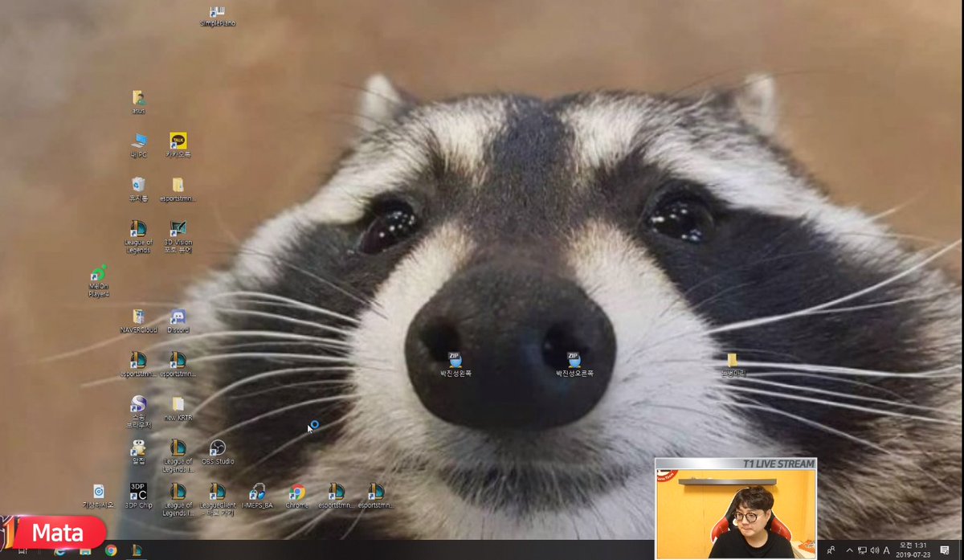The width and height of the screenshot is (964, 560).
Task: Open the new KRTR folder
Action: pos(178,408)
